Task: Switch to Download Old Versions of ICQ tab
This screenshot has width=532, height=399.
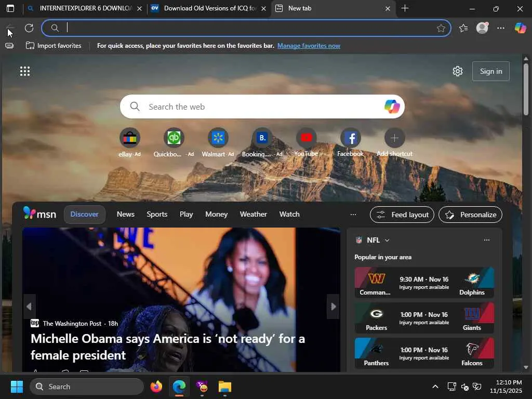Action: tap(209, 8)
